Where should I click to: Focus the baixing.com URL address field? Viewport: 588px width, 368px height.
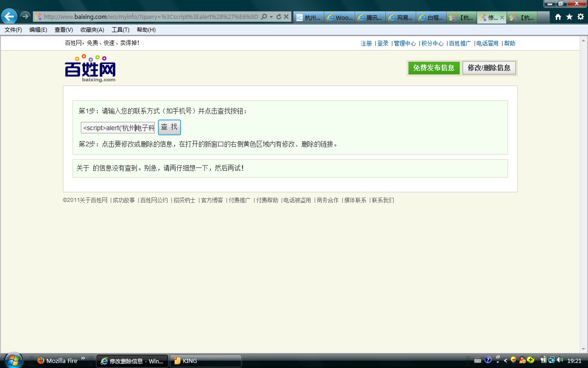(147, 17)
